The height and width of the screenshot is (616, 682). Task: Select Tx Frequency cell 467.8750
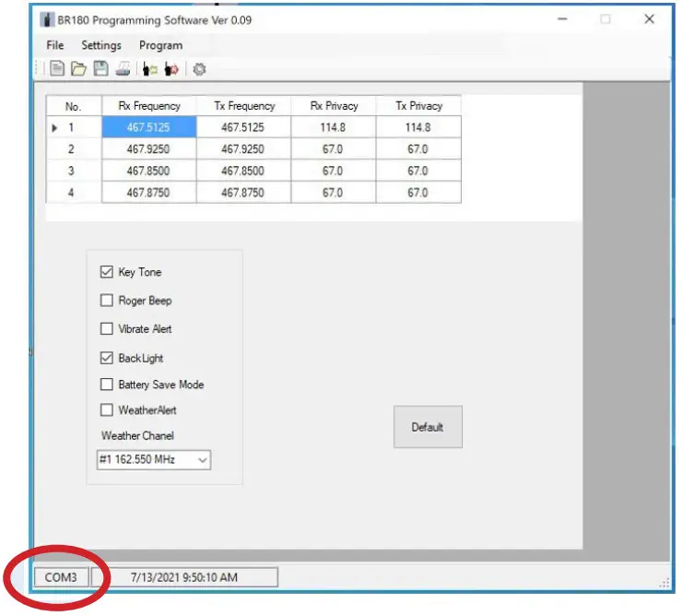tap(243, 193)
